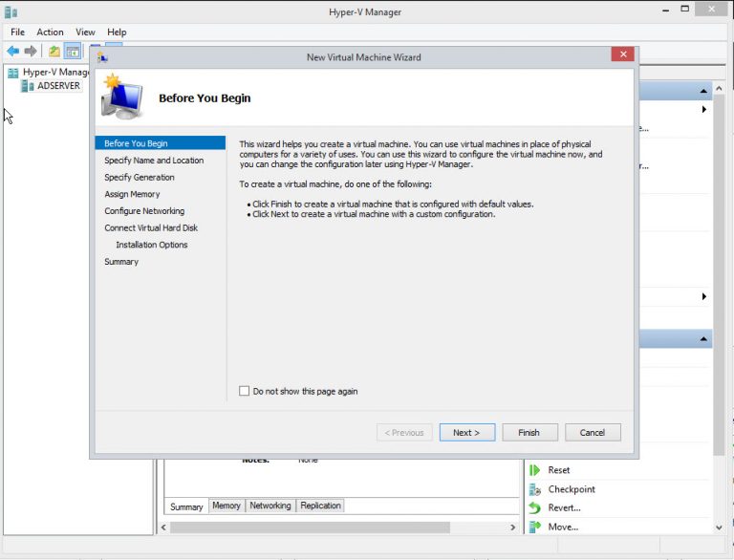Cancel the New Virtual Machine Wizard
Image resolution: width=734 pixels, height=560 pixels.
tap(593, 433)
